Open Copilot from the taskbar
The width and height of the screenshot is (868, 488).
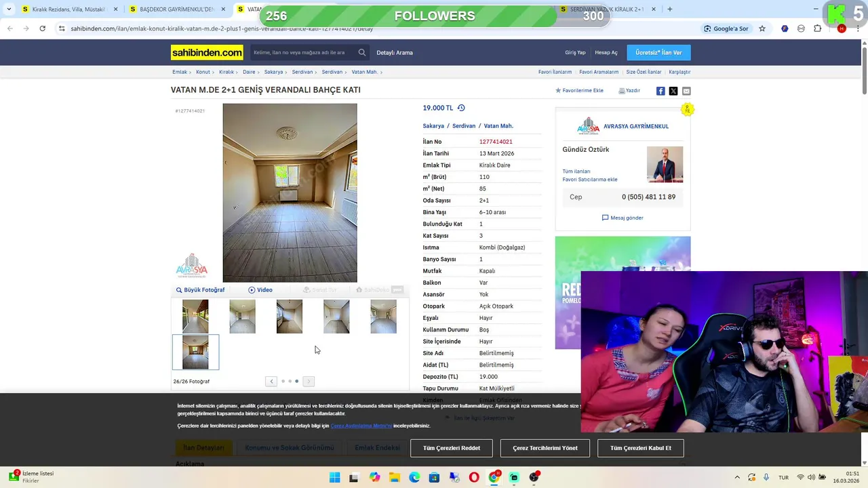click(x=374, y=478)
